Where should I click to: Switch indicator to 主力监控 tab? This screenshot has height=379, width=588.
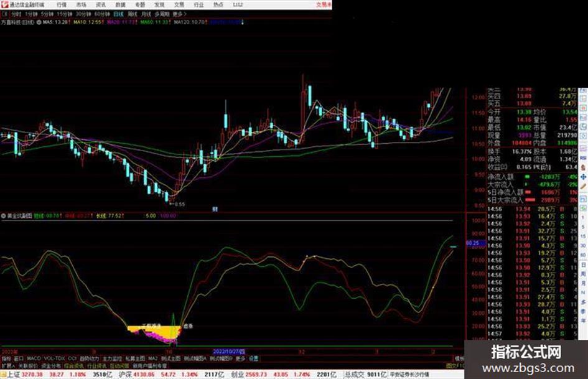click(x=112, y=358)
